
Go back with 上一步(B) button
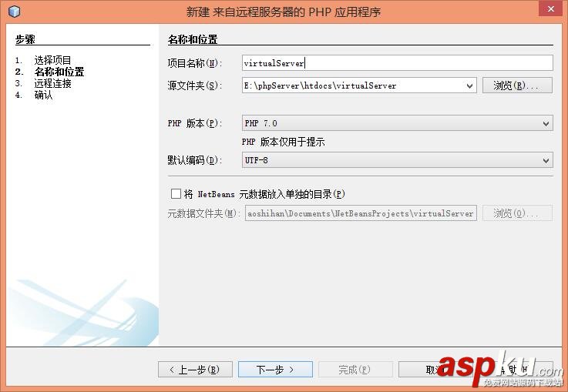[195, 370]
